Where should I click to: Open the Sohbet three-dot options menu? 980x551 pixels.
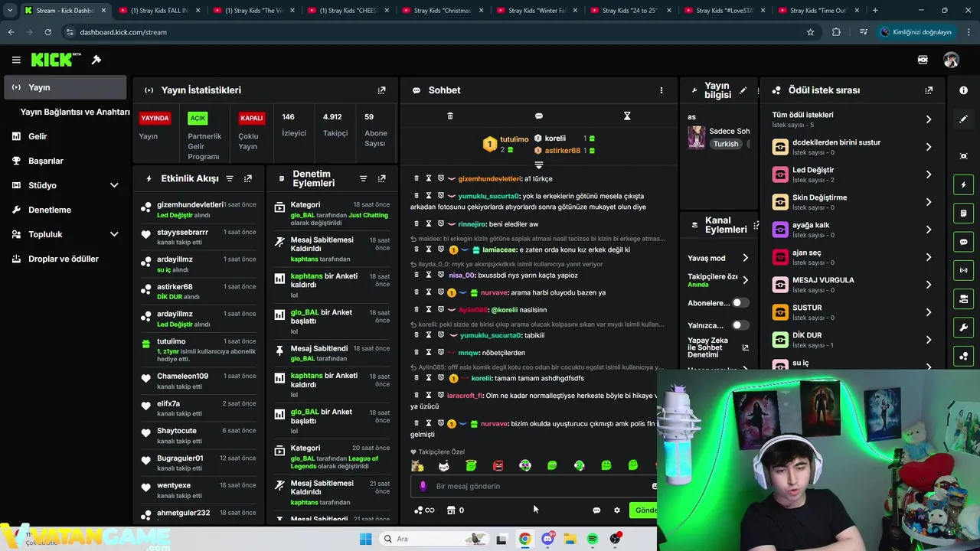click(x=661, y=90)
